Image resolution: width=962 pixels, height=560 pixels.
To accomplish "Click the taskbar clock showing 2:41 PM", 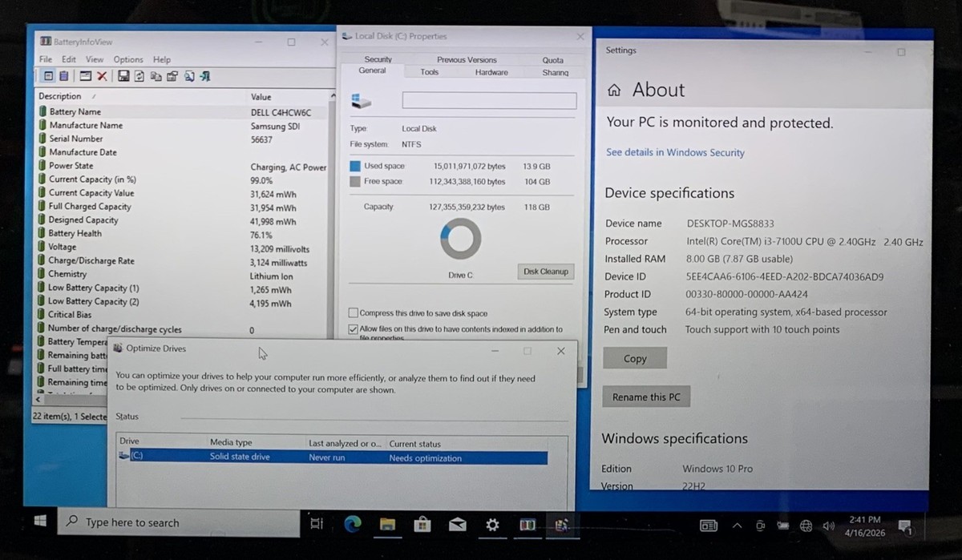I will click(863, 526).
